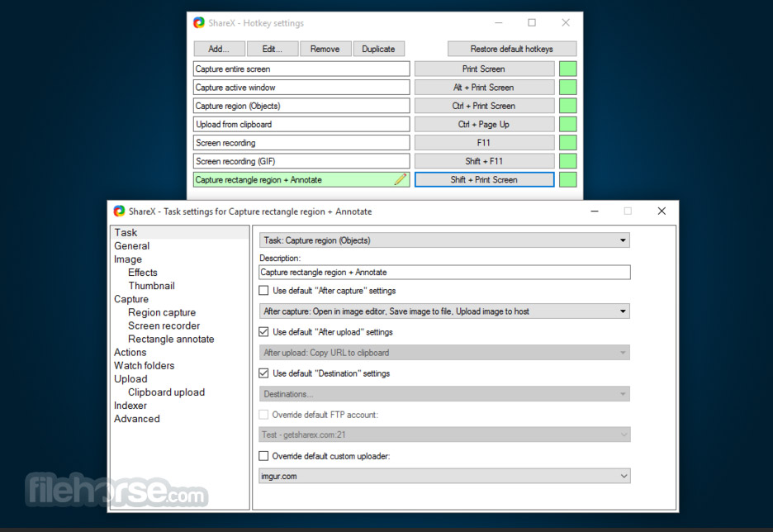
Task: Click the Remove hotkey button
Action: pyautogui.click(x=325, y=49)
